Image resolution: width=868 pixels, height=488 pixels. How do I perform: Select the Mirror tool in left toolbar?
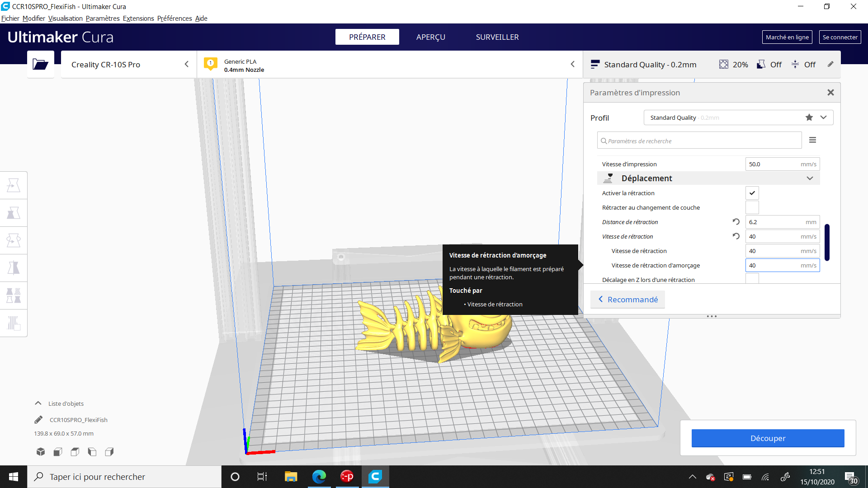point(14,268)
